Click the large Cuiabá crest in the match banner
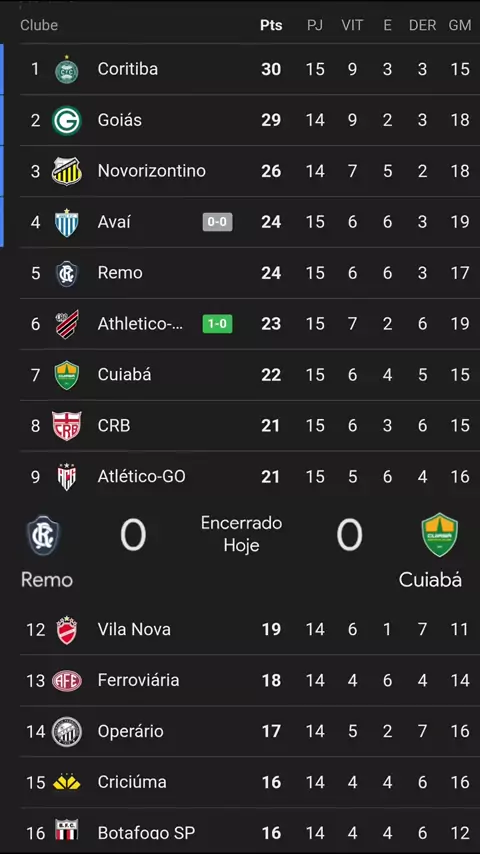The width and height of the screenshot is (480, 854). pos(440,534)
